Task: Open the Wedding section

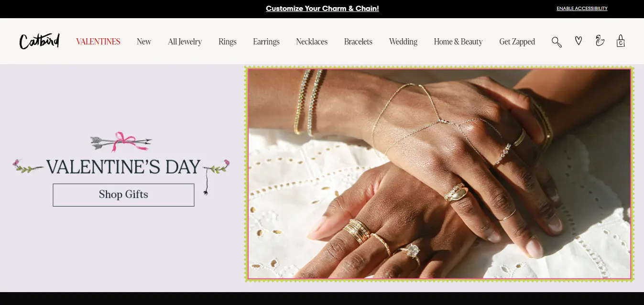Action: (x=403, y=42)
